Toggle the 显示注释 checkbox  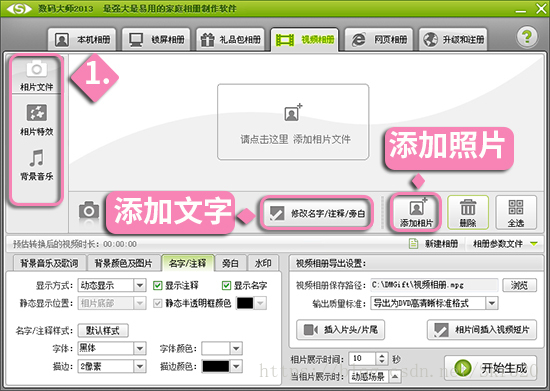(157, 285)
